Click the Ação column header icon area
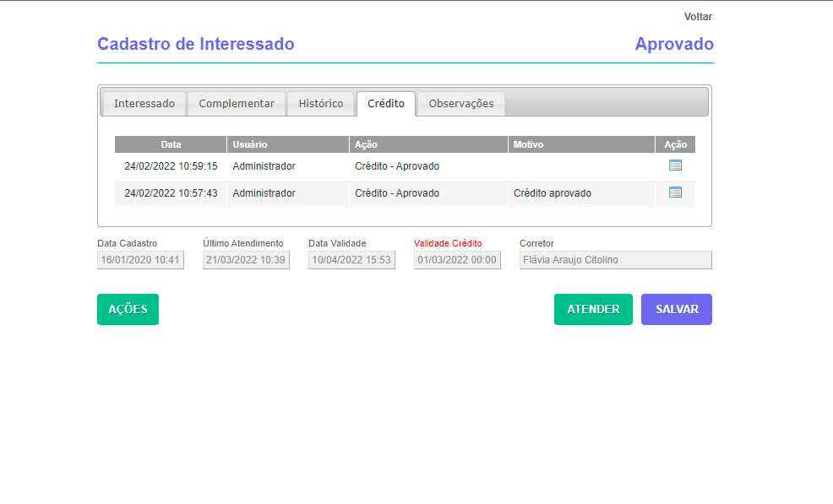This screenshot has height=504, width=833. (x=674, y=144)
